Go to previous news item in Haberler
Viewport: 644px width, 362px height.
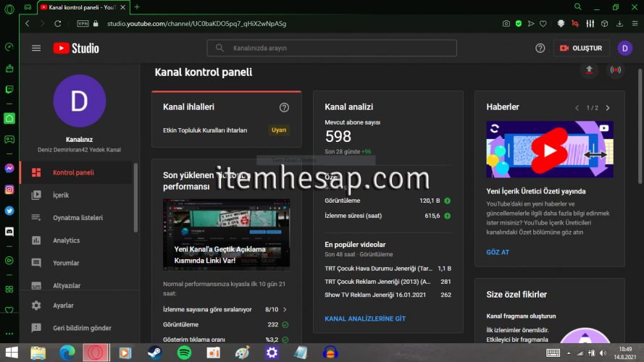tap(577, 108)
